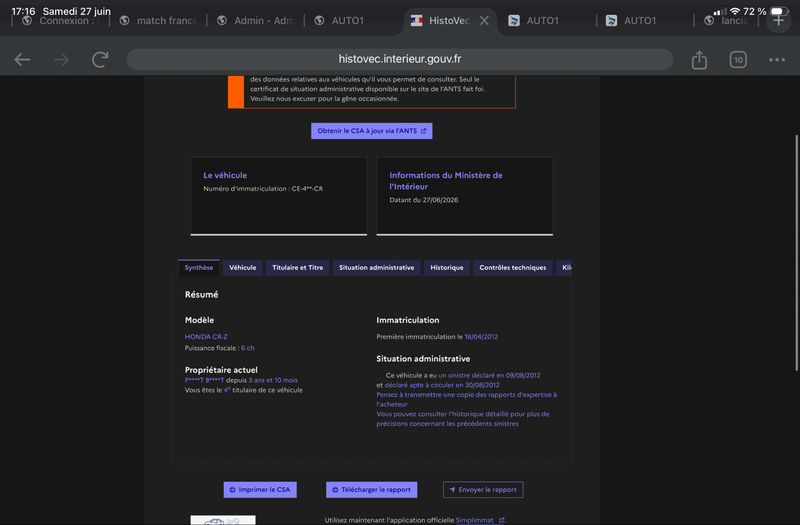The width and height of the screenshot is (800, 525).
Task: Reload the page with the refresh icon
Action: coord(100,60)
